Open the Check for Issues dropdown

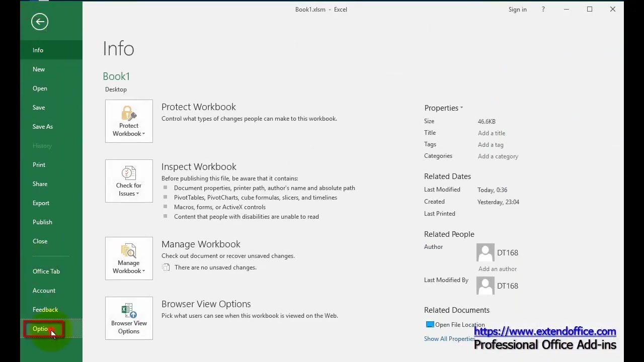[x=129, y=181]
